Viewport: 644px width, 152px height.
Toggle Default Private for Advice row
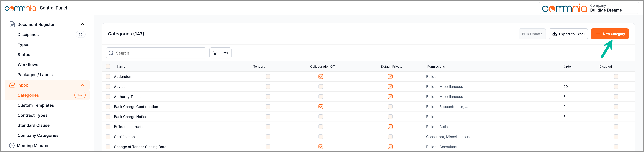click(x=390, y=87)
